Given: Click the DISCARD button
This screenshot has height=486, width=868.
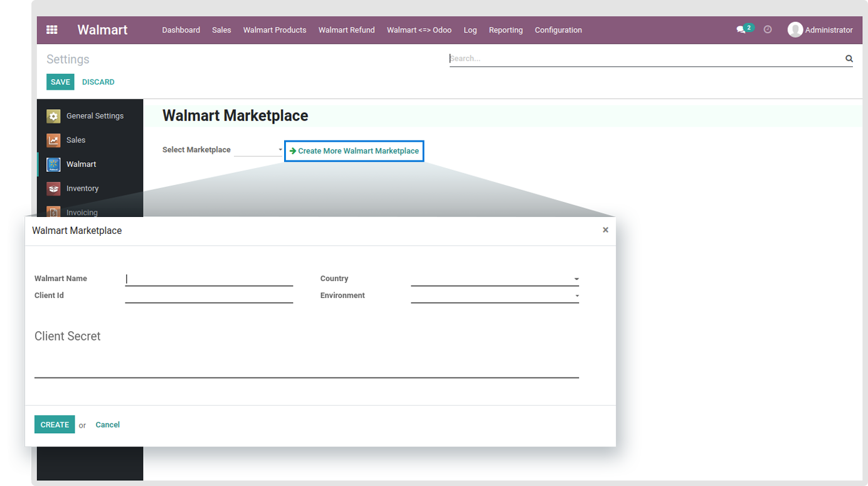Looking at the screenshot, I should tap(98, 82).
